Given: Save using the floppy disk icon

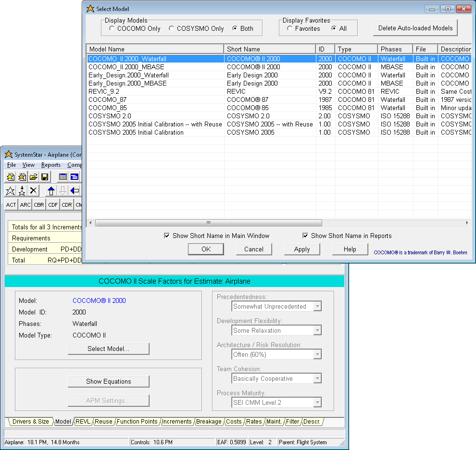Looking at the screenshot, I should [45, 177].
